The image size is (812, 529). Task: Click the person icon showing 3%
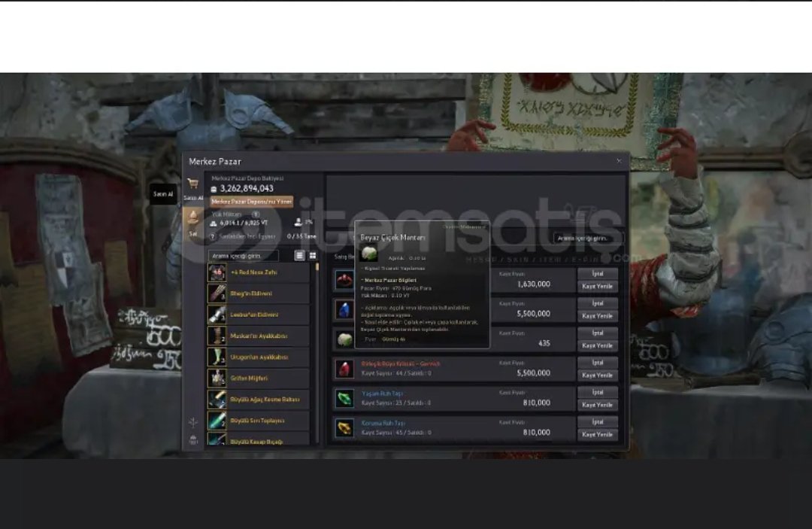tap(298, 222)
